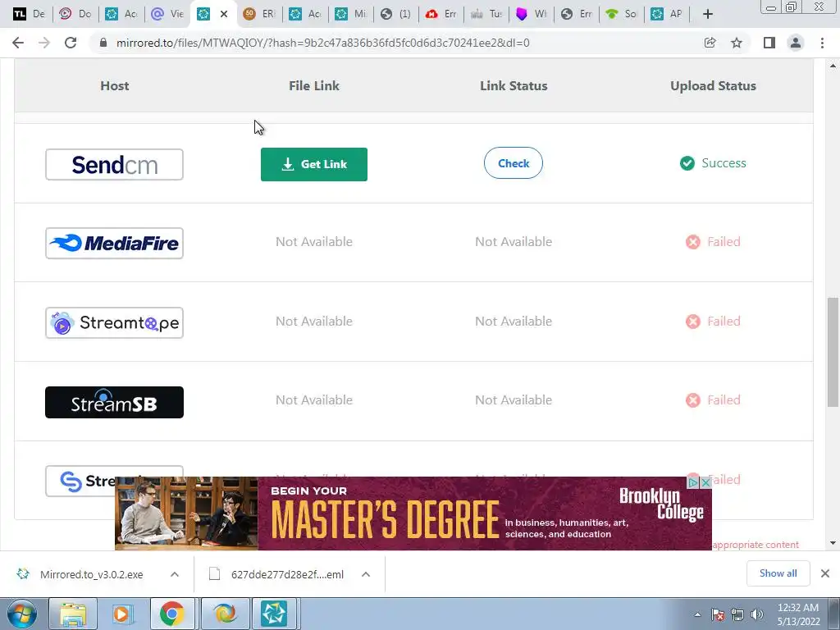Screen dimensions: 840x630
Task: Close the Brooklyn College ad
Action: coord(706,482)
